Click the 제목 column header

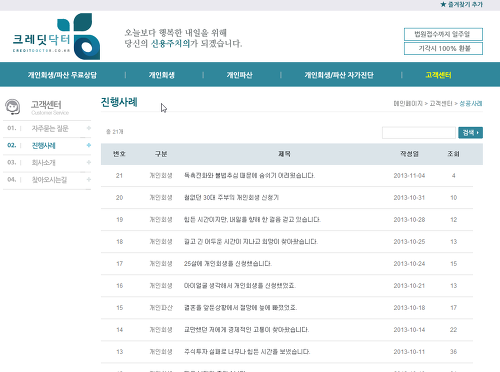tap(284, 154)
